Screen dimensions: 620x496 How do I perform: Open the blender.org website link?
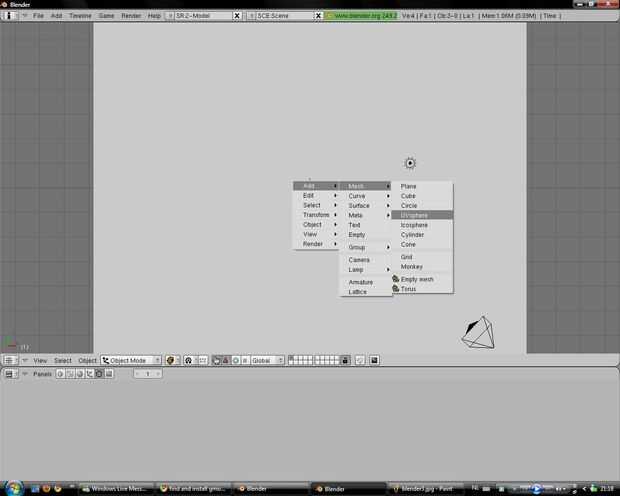click(x=362, y=16)
